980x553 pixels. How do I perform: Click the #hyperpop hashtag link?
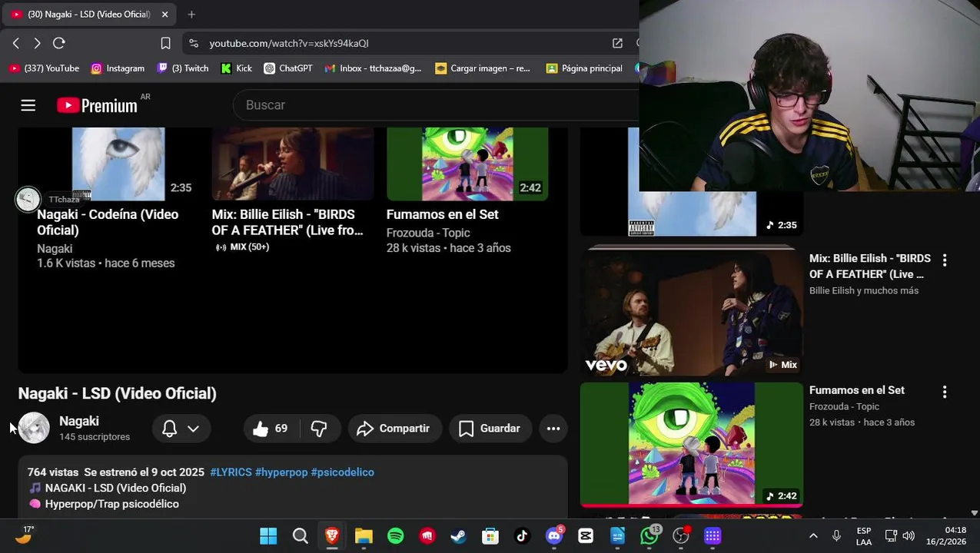pyautogui.click(x=281, y=472)
